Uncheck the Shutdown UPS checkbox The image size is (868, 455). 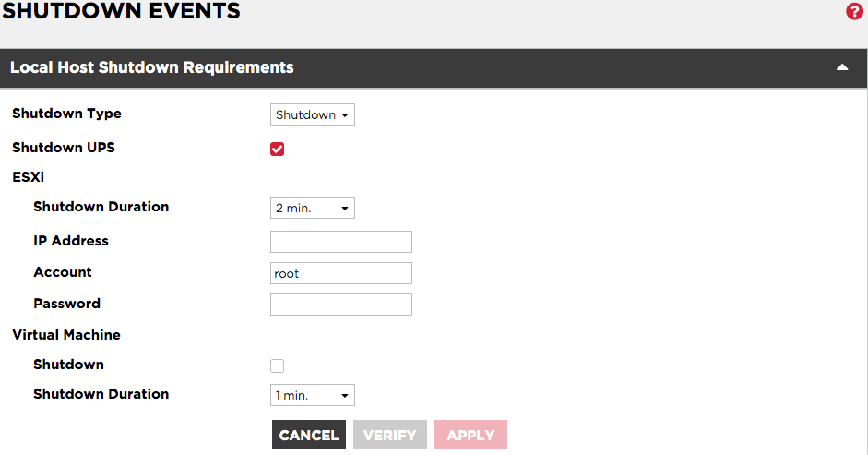click(277, 149)
